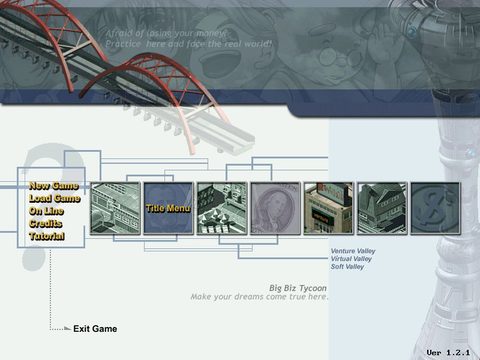Click 'Practice here and face the real world!' text

[x=189, y=44]
